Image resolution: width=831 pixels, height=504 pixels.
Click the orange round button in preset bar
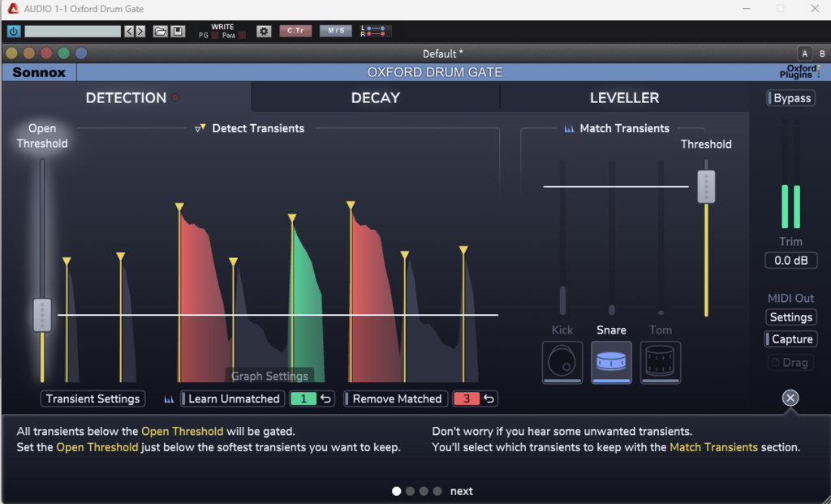click(29, 53)
